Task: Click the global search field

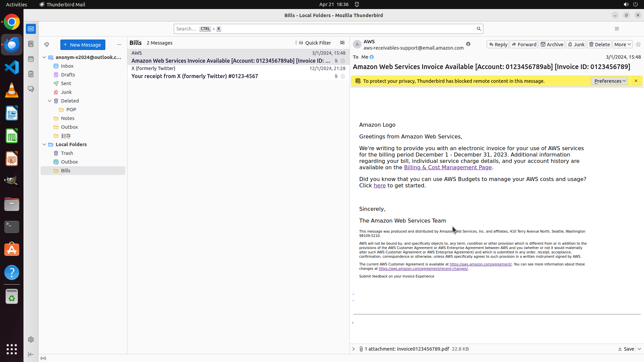Action: pyautogui.click(x=325, y=29)
